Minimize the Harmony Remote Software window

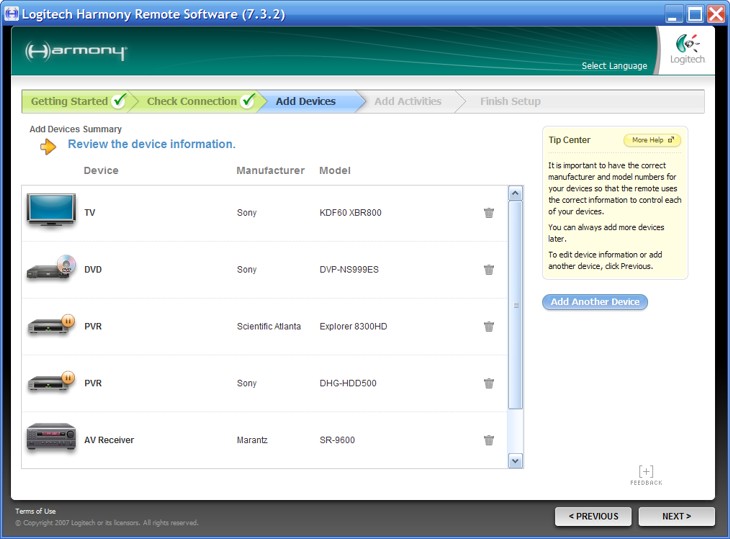point(672,14)
